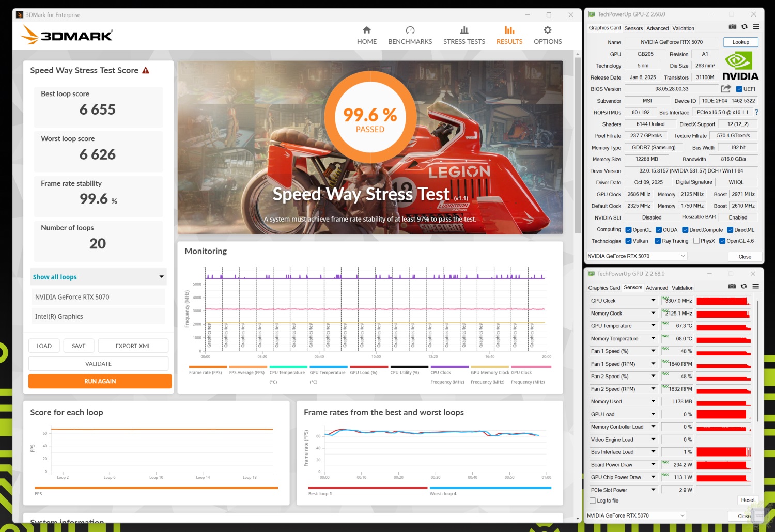Click the NVIDIA logo in GPU-Z
Viewport: 775px width, 532px height.
(740, 66)
